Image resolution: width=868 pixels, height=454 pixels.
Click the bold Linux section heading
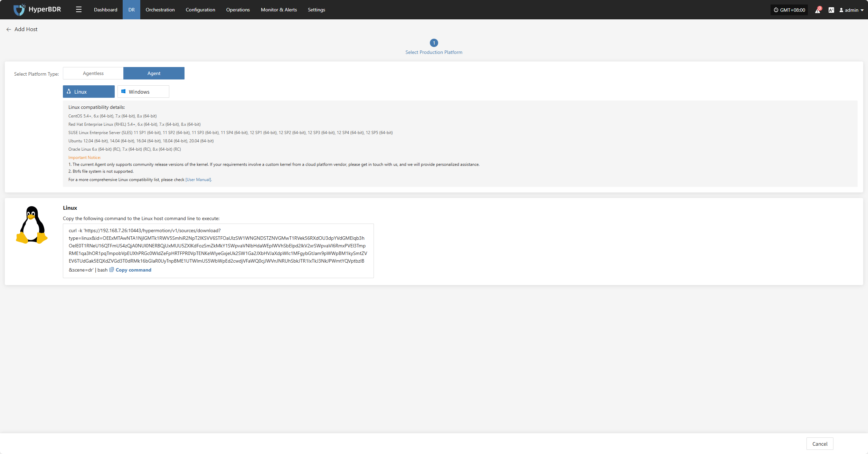[70, 208]
